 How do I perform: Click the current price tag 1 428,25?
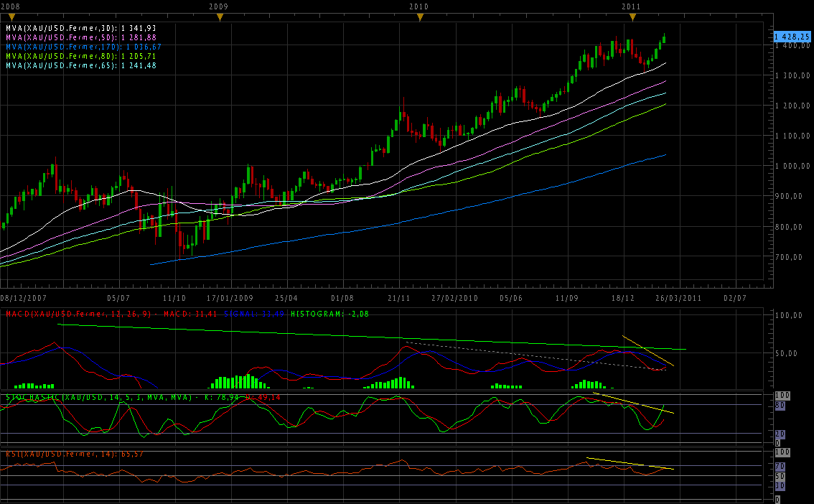792,37
